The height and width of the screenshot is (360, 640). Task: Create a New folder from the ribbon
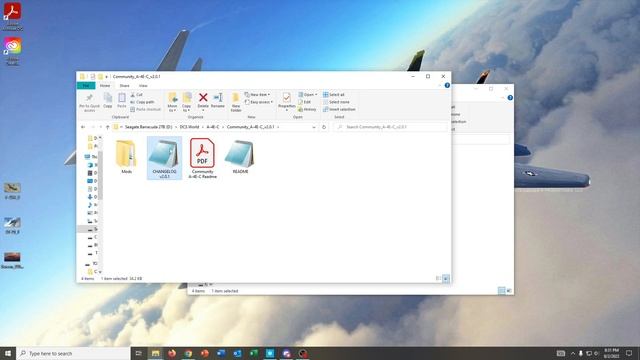click(x=236, y=102)
